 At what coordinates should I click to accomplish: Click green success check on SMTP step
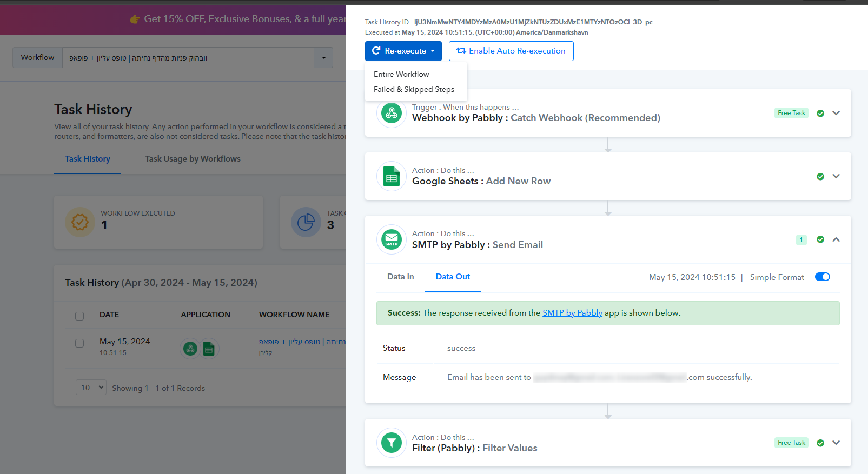click(x=820, y=239)
